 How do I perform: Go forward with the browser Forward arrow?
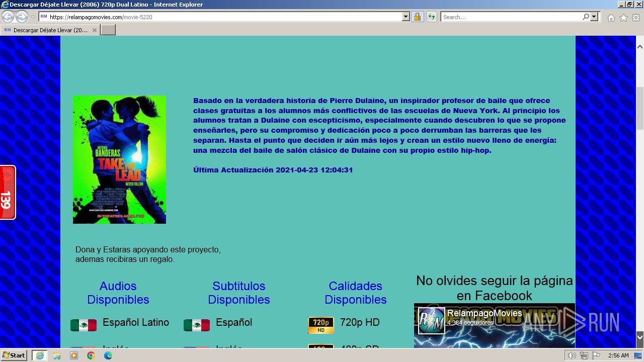point(22,17)
